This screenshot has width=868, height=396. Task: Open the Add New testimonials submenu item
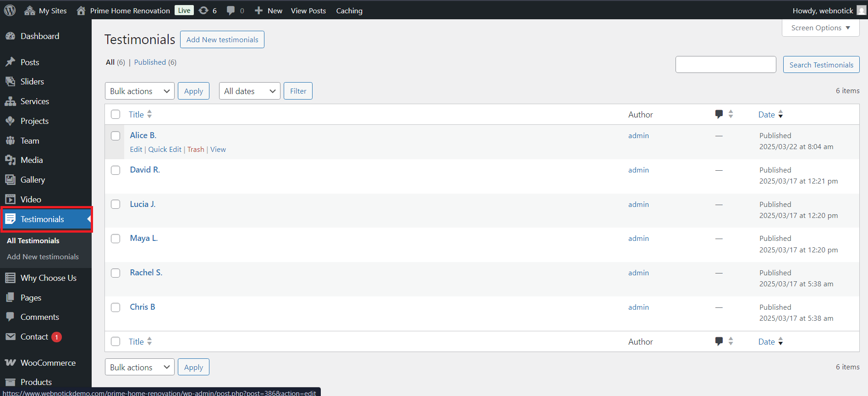pyautogui.click(x=43, y=257)
